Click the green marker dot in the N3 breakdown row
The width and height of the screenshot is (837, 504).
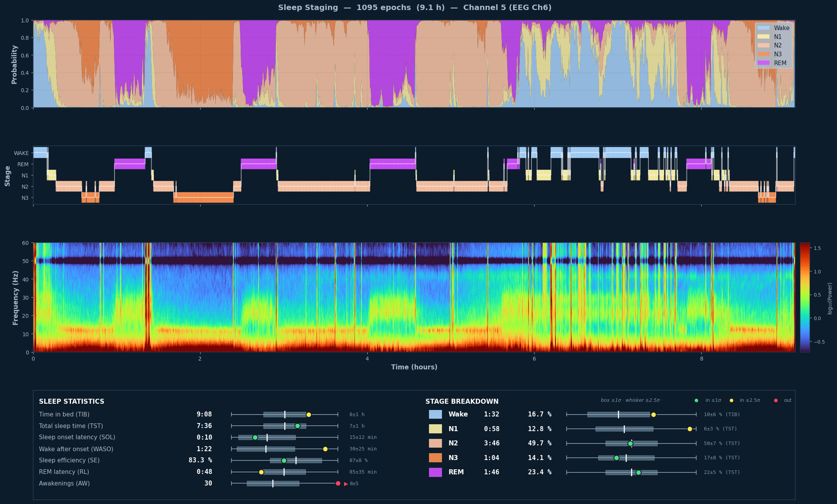616,458
